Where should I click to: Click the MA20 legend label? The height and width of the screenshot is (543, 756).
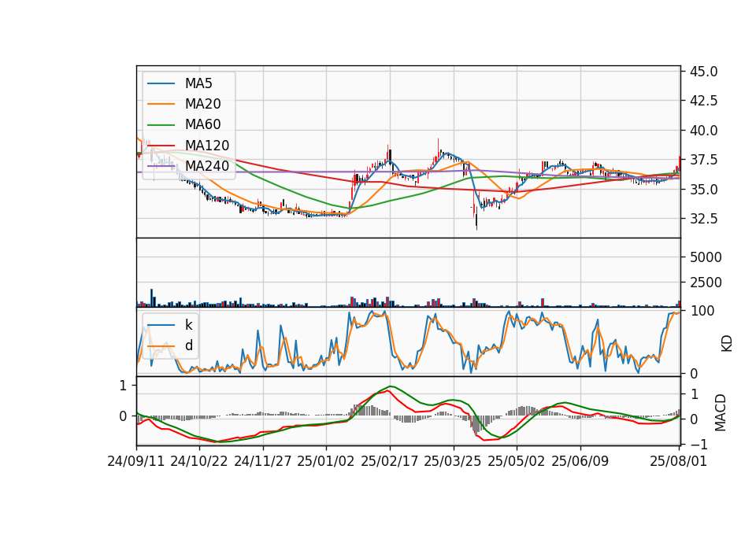coord(202,104)
